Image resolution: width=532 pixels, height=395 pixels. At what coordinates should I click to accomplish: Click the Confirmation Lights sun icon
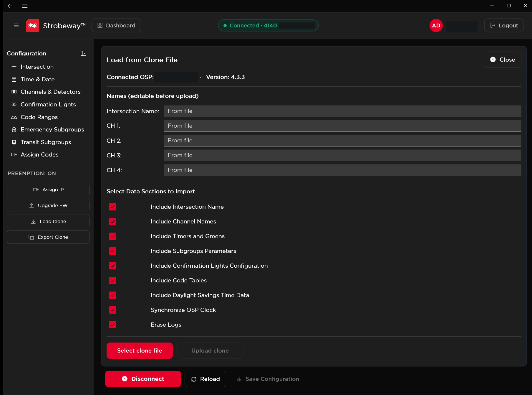14,104
